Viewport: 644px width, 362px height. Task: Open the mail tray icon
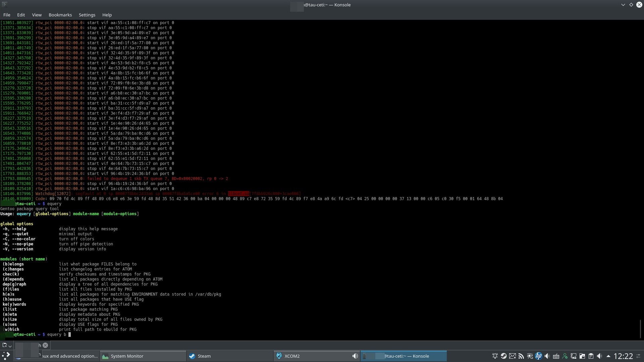click(x=512, y=356)
